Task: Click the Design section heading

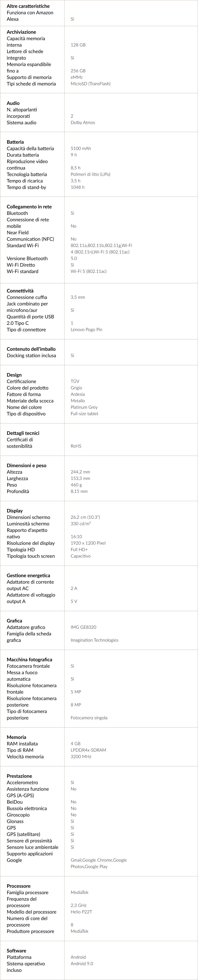Action: [14, 375]
